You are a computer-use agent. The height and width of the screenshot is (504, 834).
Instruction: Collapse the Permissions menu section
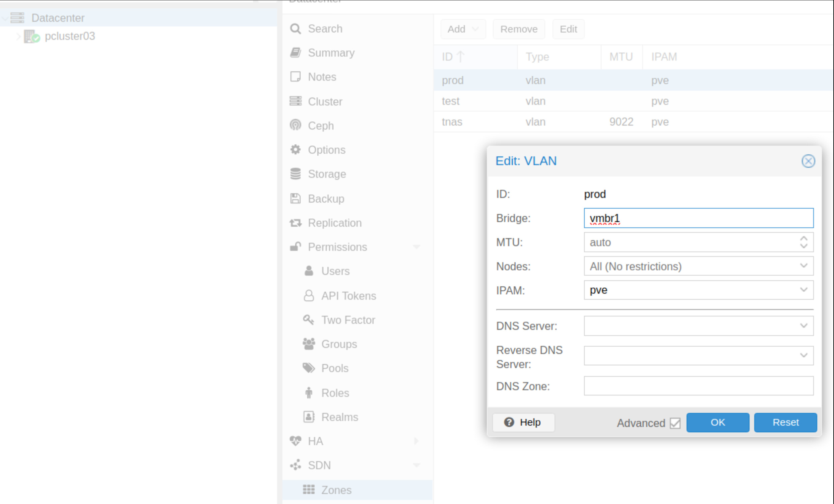coord(416,247)
